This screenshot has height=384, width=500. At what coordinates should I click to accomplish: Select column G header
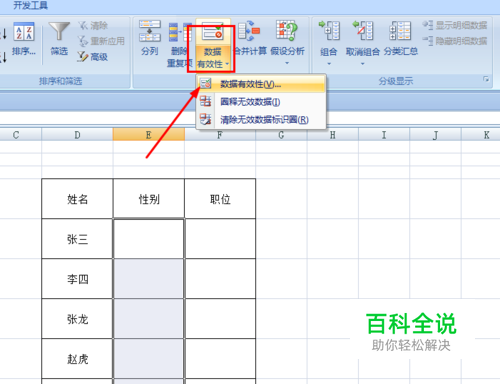(281, 135)
